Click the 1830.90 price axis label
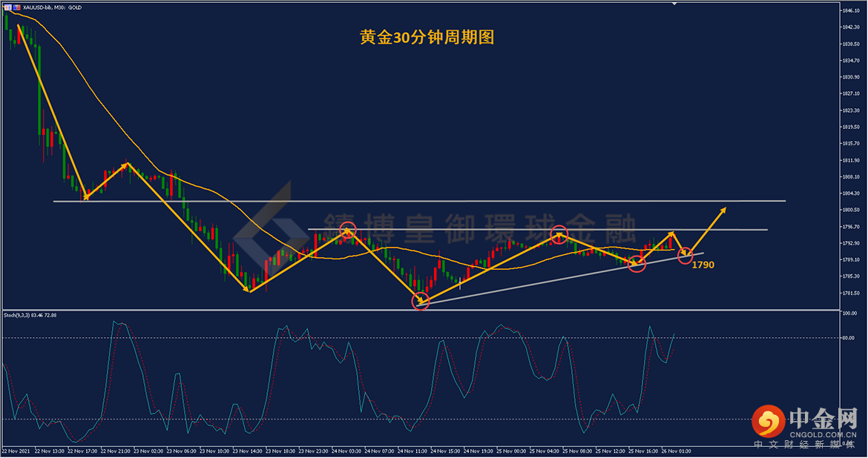Image resolution: width=868 pixels, height=458 pixels. (851, 77)
